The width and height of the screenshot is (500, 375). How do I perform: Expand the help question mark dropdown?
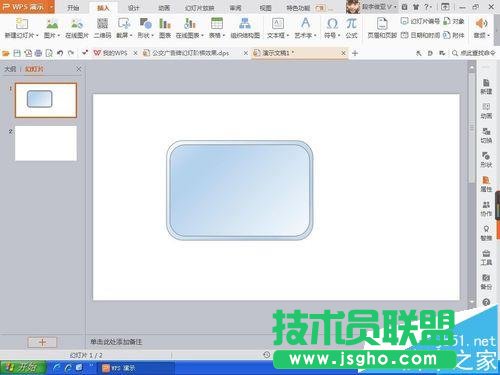(x=428, y=7)
